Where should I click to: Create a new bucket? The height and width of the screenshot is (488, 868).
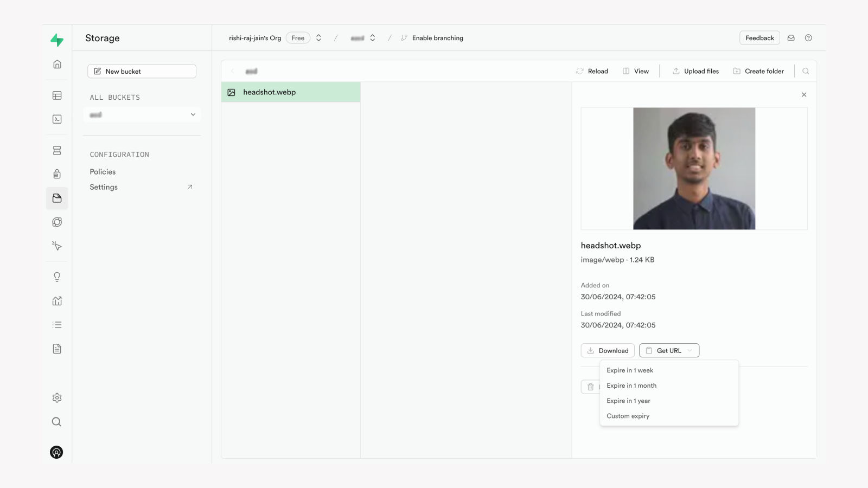(142, 71)
